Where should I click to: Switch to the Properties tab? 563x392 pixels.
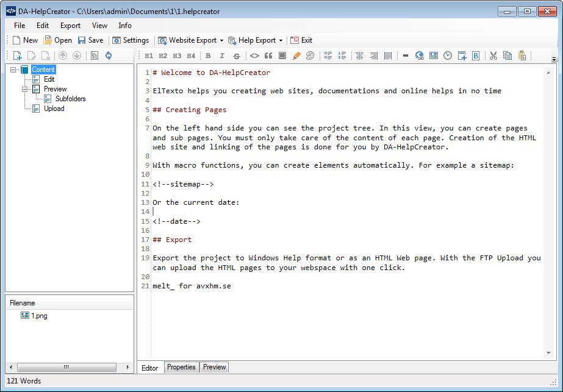(x=181, y=367)
